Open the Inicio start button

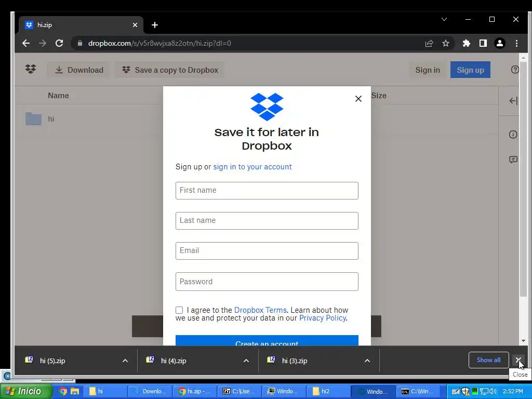(26, 391)
